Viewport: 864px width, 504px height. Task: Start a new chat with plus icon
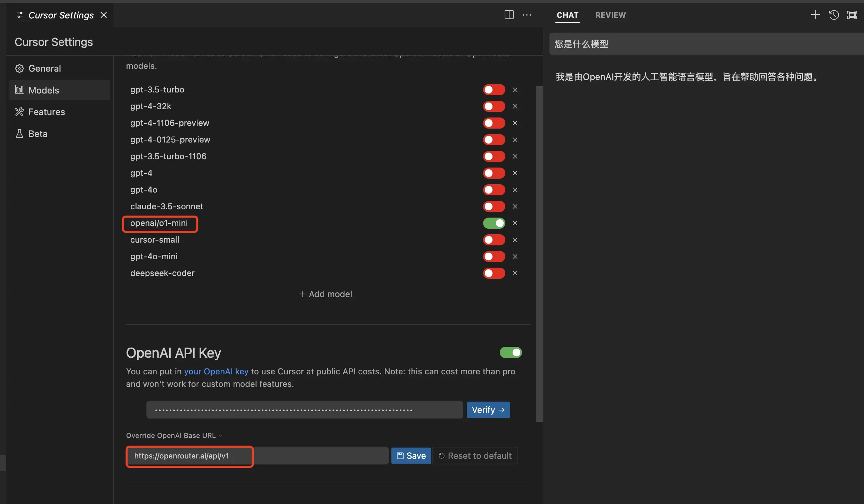pos(815,15)
